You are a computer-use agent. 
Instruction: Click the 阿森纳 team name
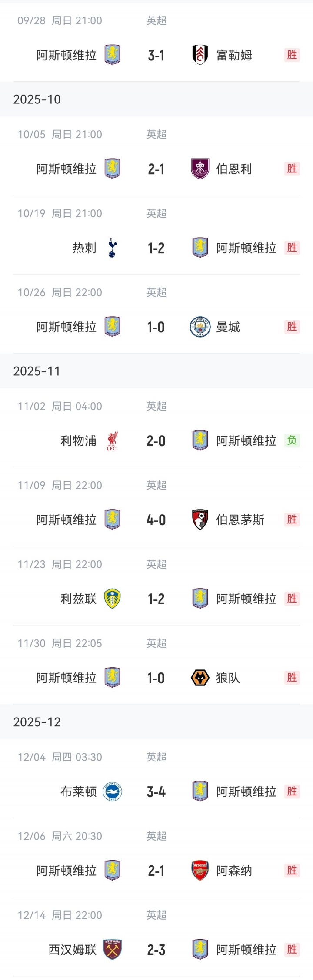(x=234, y=871)
